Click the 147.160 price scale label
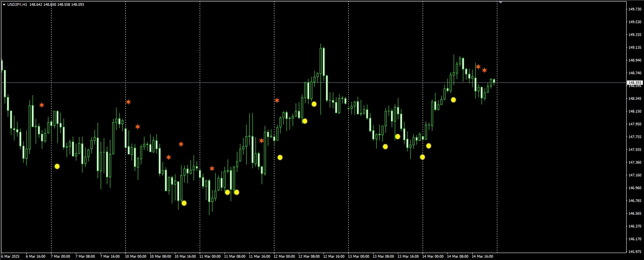The image size is (644, 260). coord(635,175)
